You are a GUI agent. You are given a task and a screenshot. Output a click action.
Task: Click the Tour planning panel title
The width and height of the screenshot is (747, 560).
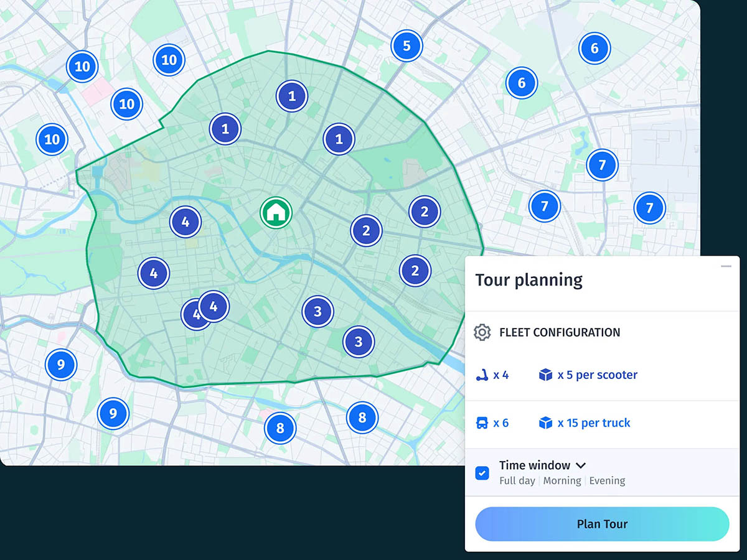point(529,280)
